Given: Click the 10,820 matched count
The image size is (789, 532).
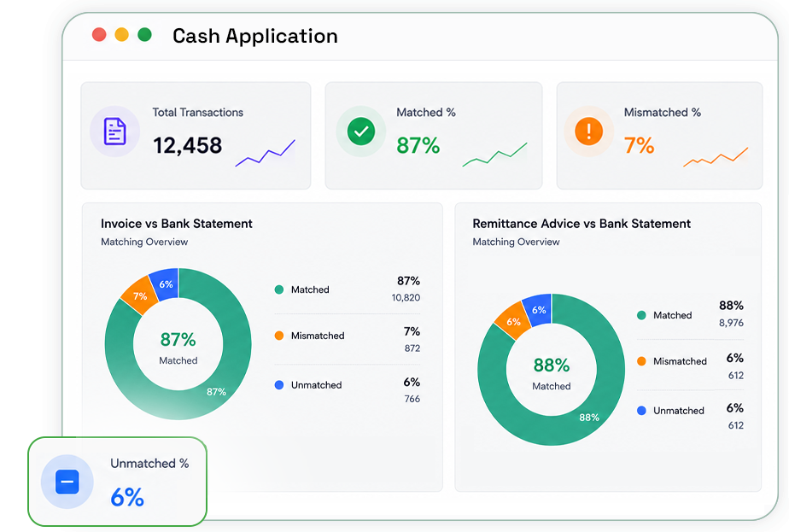Looking at the screenshot, I should (406, 297).
